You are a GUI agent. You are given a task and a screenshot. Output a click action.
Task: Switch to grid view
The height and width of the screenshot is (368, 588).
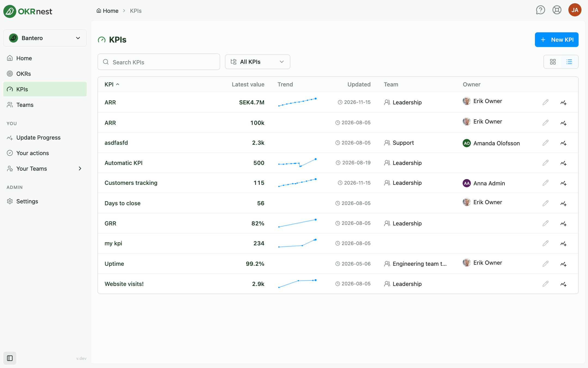click(x=553, y=62)
